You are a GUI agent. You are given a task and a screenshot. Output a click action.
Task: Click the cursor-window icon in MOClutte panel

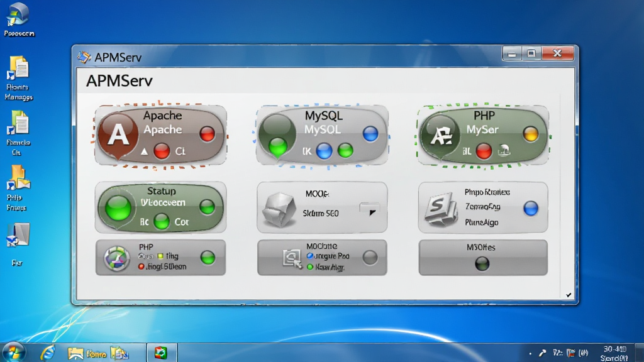pyautogui.click(x=292, y=258)
